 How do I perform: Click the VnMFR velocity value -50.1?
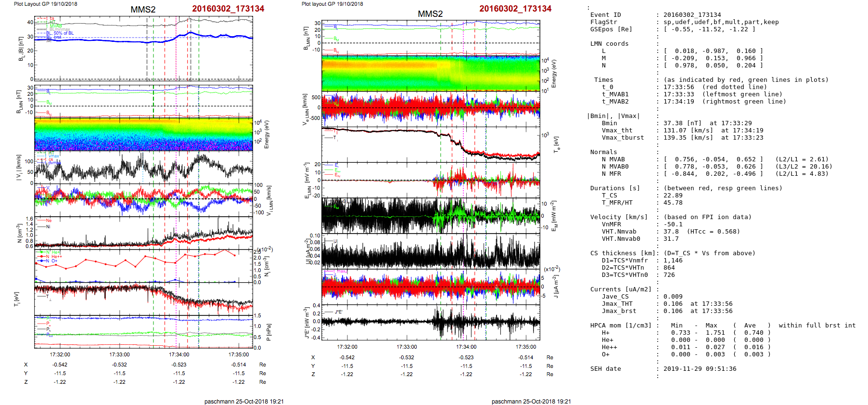click(x=673, y=224)
